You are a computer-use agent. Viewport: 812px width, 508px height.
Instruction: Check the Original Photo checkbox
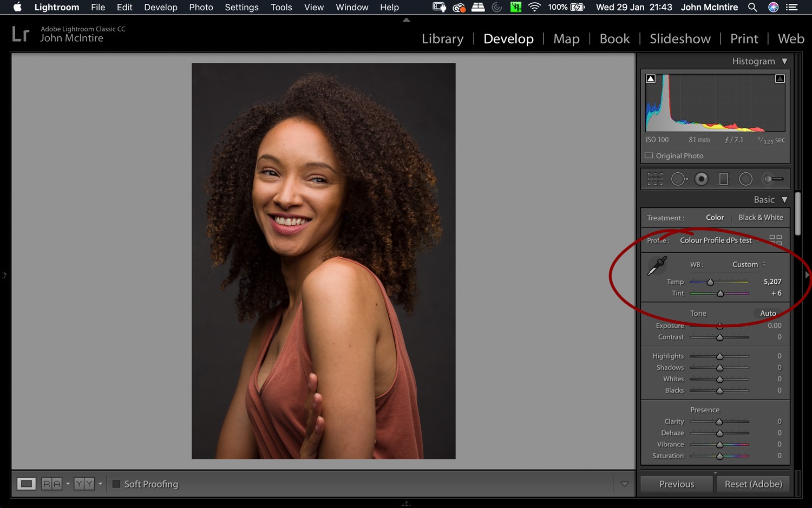649,155
